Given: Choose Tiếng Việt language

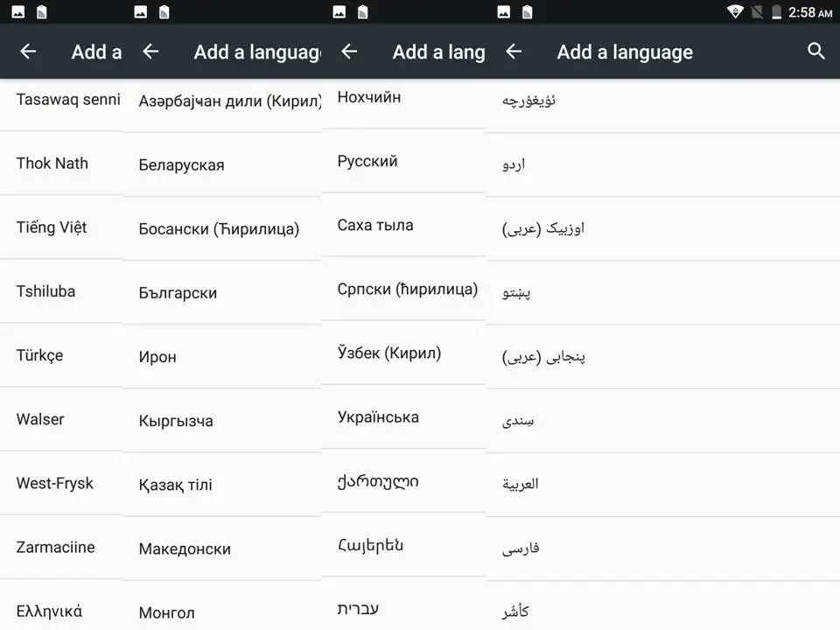Looking at the screenshot, I should (x=52, y=227).
